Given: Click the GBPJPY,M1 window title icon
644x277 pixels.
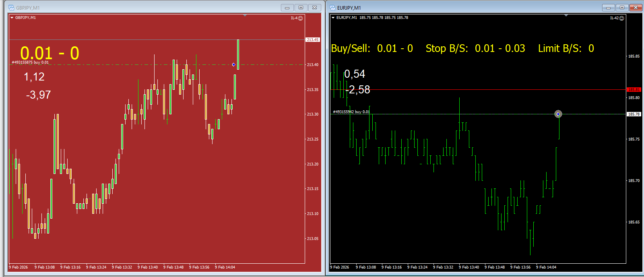Looking at the screenshot, I should tap(11, 8).
